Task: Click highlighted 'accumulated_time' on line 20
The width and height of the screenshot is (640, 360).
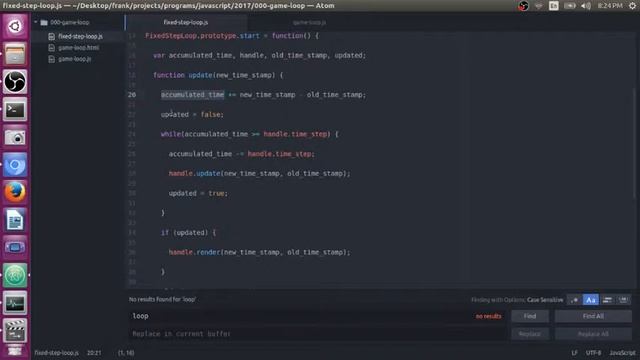Action: tap(192, 95)
